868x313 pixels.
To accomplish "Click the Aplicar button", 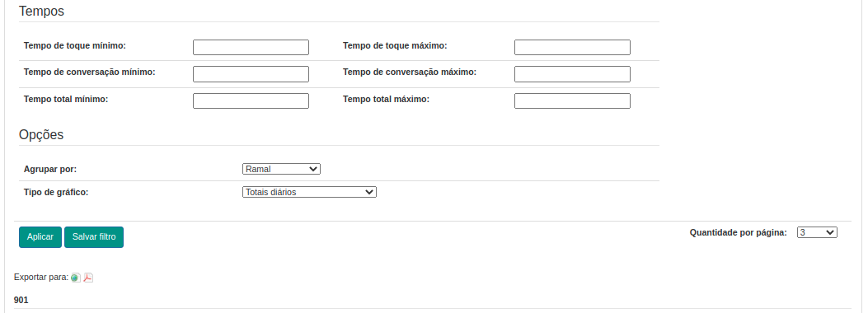I will pos(40,237).
